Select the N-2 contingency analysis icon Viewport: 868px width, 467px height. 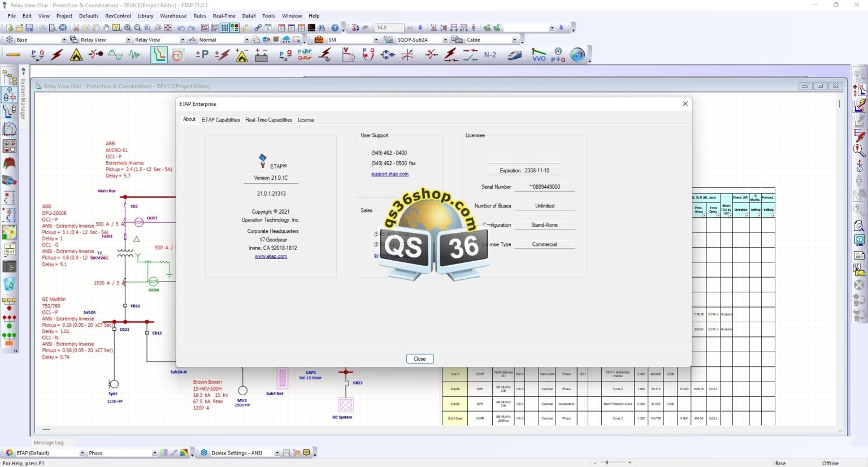coord(490,55)
